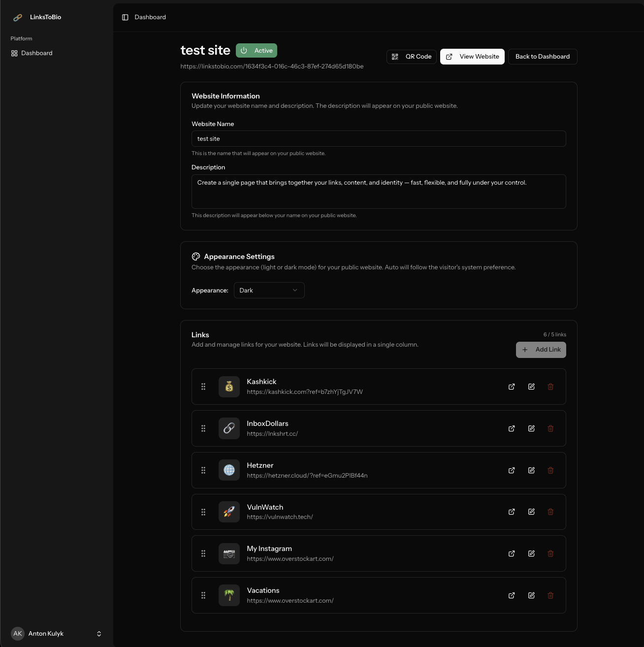Click Dashboard in the top bar
The image size is (644, 647).
click(150, 17)
